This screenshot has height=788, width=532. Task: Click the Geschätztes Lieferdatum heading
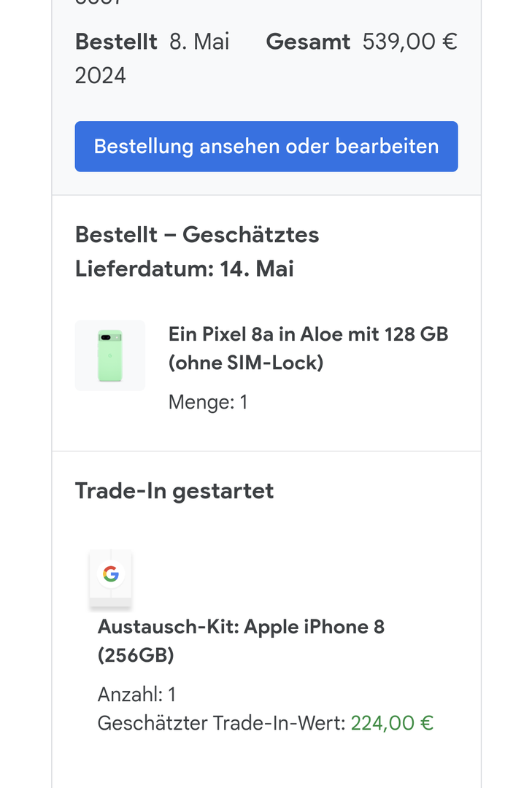(197, 252)
